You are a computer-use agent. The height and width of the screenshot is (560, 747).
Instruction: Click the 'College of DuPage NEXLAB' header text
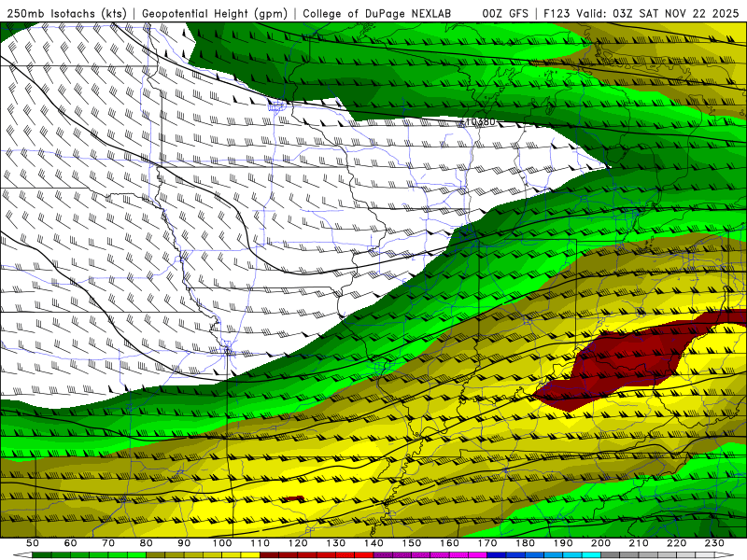(377, 13)
